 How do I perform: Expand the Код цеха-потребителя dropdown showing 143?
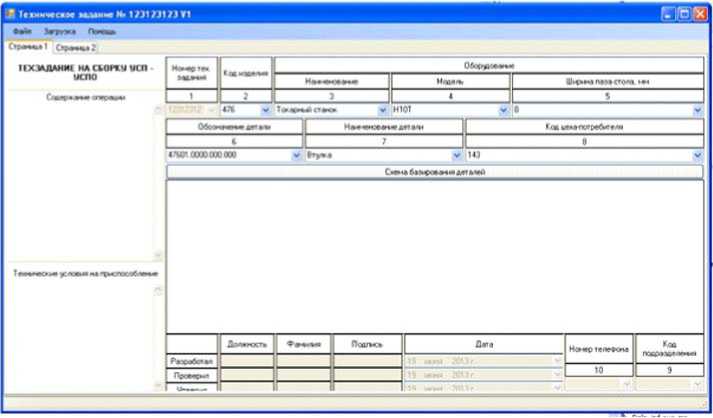[x=698, y=156]
